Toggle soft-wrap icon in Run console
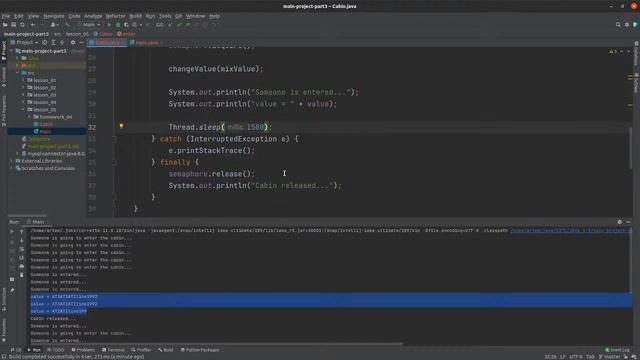The width and height of the screenshot is (640, 360). click(x=22, y=249)
